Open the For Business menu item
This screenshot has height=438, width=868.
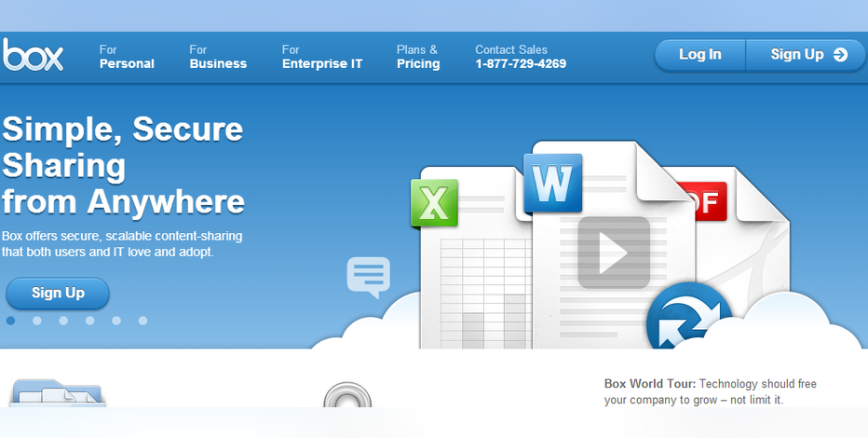tap(218, 57)
